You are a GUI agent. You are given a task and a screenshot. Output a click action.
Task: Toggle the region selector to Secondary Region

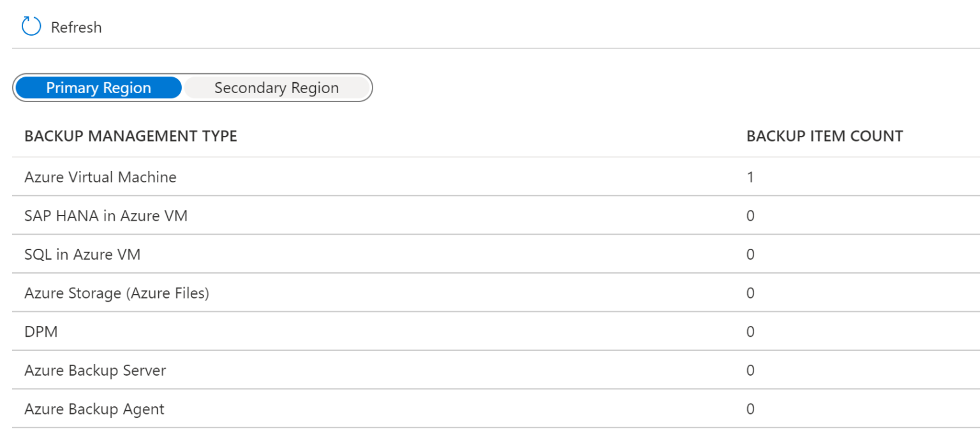pyautogui.click(x=276, y=87)
